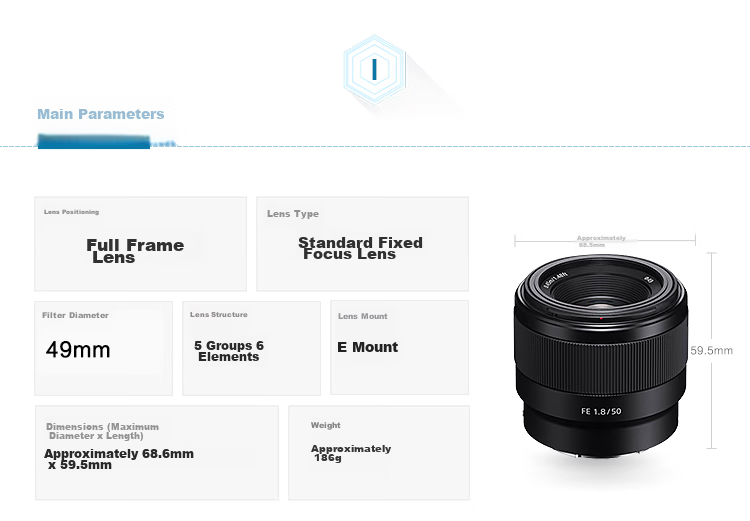Click the FE 1.8/50 lens product image
Image resolution: width=750 pixels, height=521 pixels.
click(601, 356)
